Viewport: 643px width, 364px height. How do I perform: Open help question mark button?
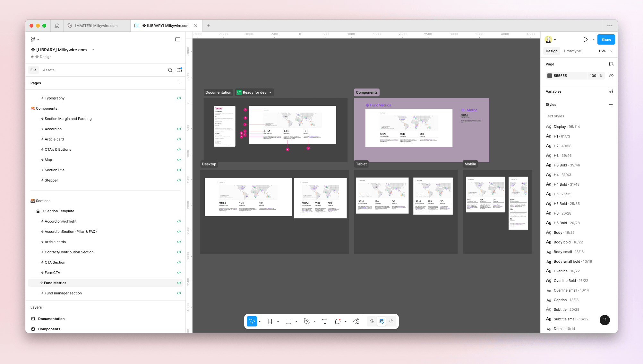tap(605, 320)
